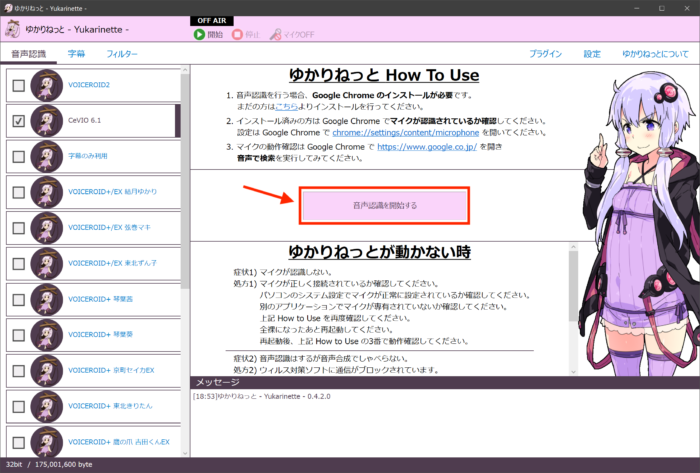Open the chrome://settings/content/microphone link
This screenshot has width=700, height=473.
[x=405, y=133]
